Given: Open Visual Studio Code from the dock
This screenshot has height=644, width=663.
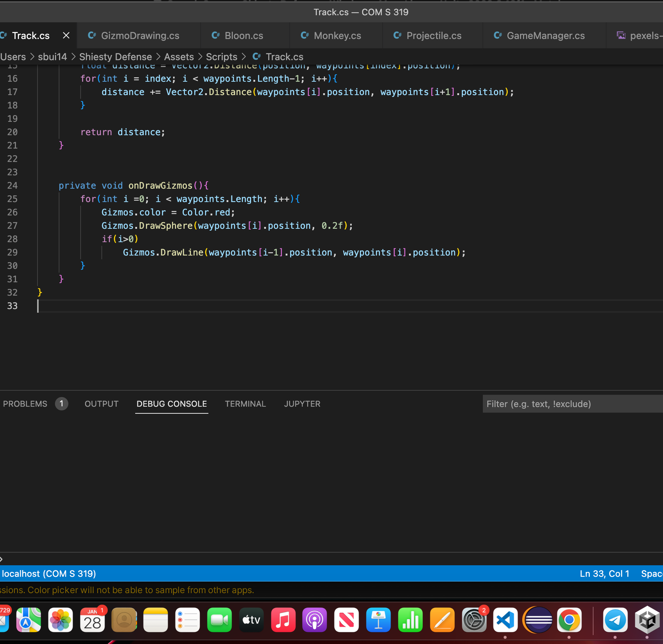Looking at the screenshot, I should tap(505, 620).
